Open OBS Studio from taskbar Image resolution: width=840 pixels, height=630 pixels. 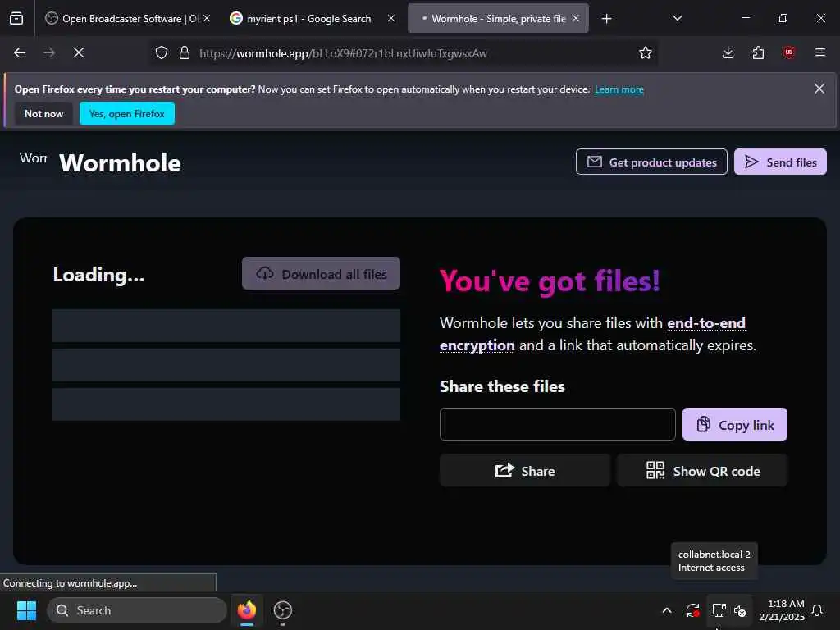point(283,610)
